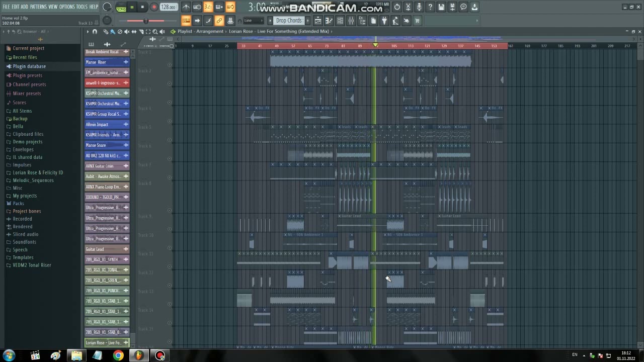Expand the Project bones folder
Screen dimensions: 644x362
27,211
